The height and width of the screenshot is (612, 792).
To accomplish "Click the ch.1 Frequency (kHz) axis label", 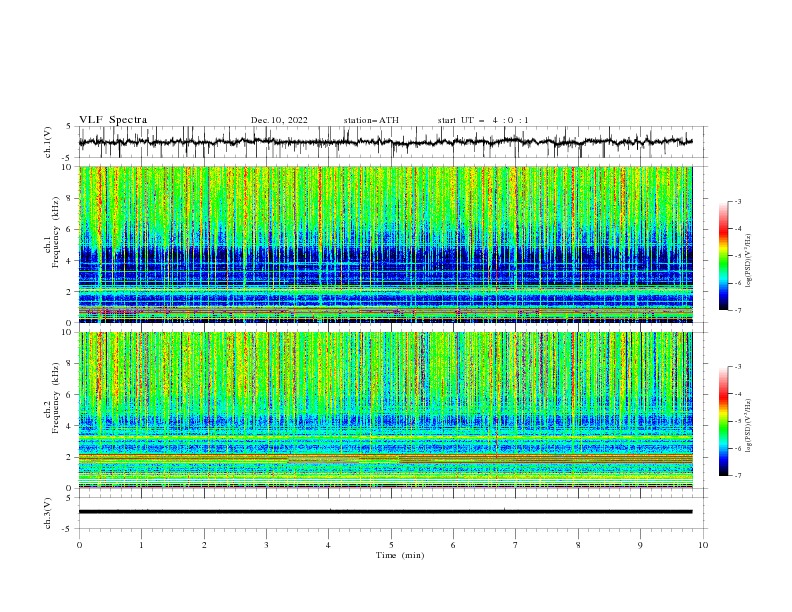I will click(52, 233).
